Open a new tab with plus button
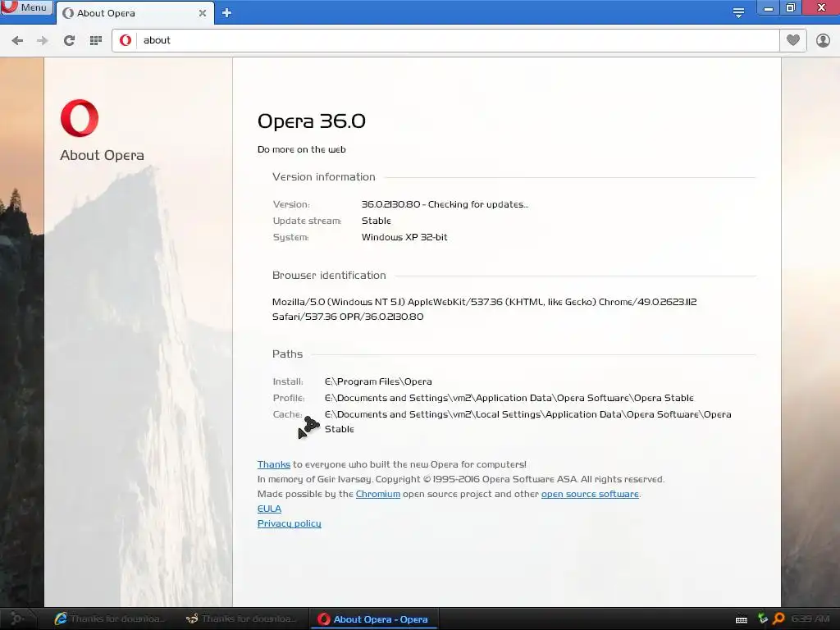 coord(226,13)
